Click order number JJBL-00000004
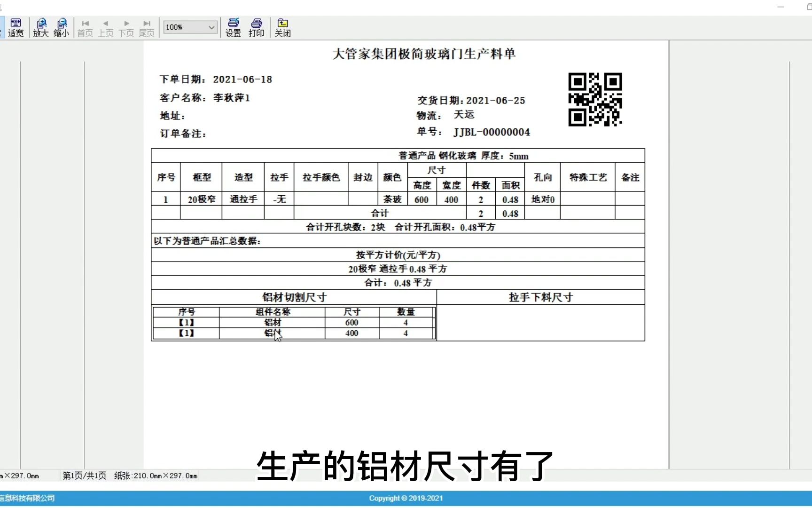The image size is (812, 508). 492,132
